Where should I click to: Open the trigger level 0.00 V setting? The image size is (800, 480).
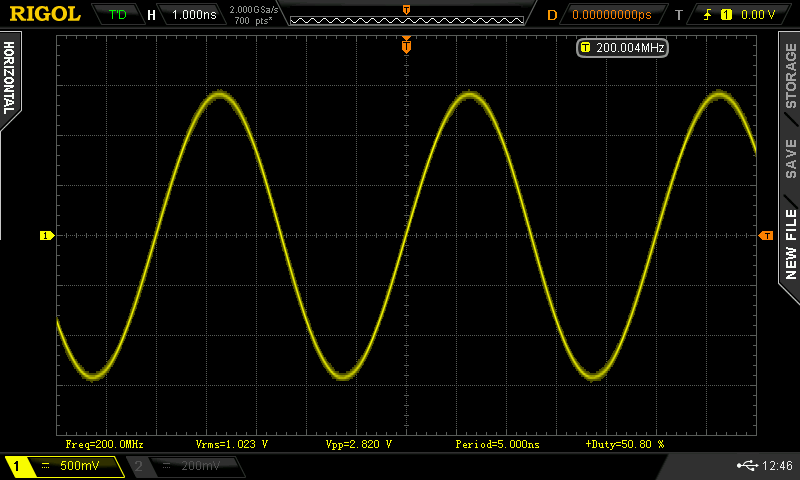point(758,15)
